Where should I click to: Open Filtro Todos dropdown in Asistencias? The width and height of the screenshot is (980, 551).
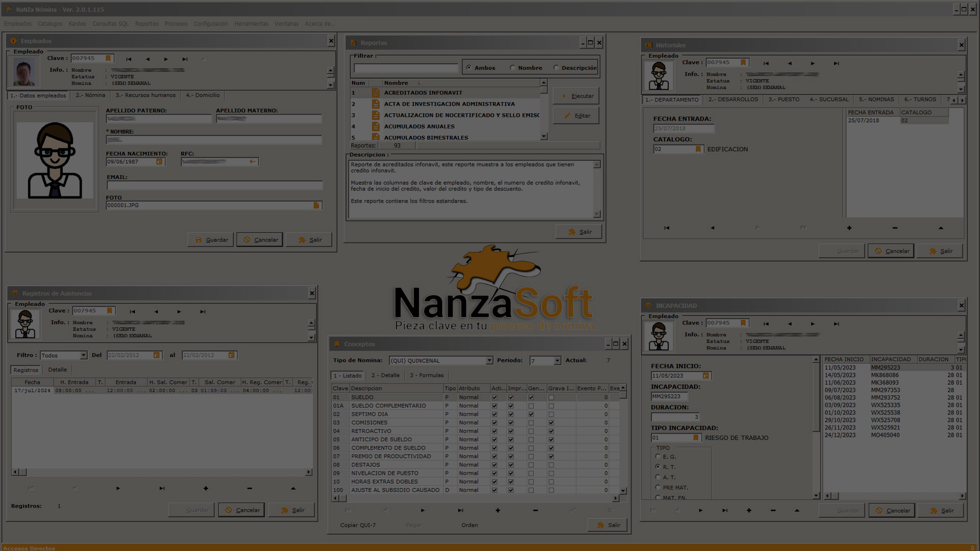[x=83, y=356]
